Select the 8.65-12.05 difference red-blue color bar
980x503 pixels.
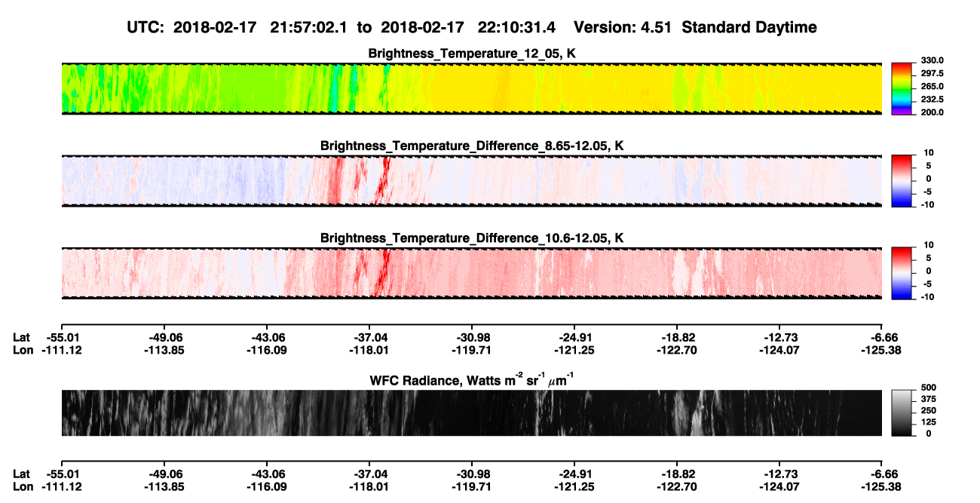pos(902,180)
